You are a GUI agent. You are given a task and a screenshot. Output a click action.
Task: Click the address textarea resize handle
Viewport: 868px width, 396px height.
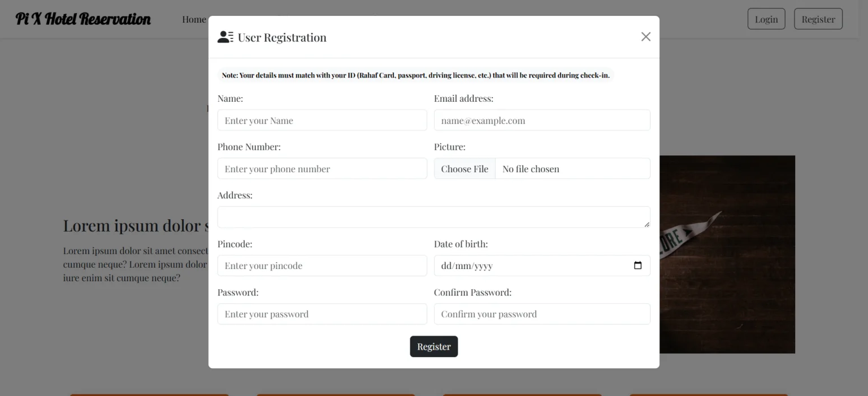[646, 224]
